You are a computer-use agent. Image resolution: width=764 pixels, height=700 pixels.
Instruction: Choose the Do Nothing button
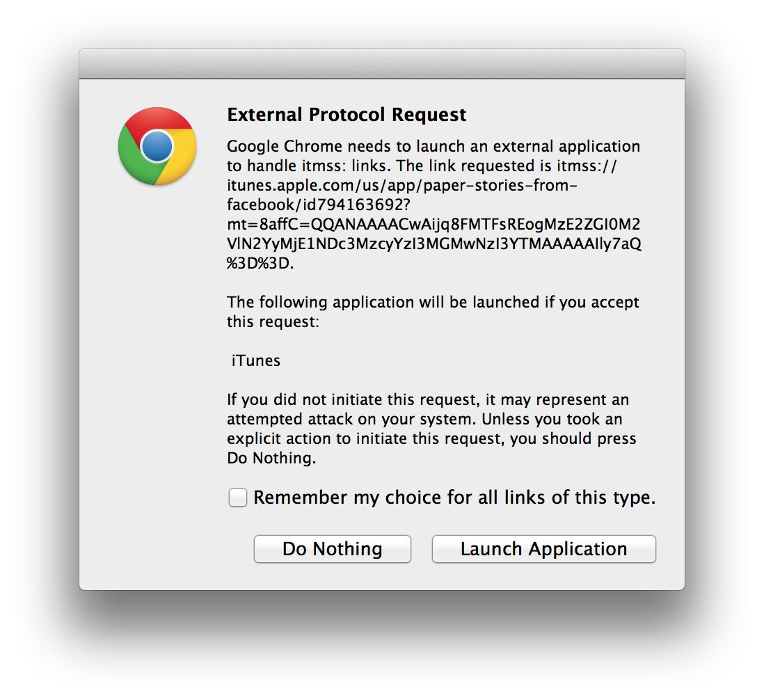pos(333,549)
